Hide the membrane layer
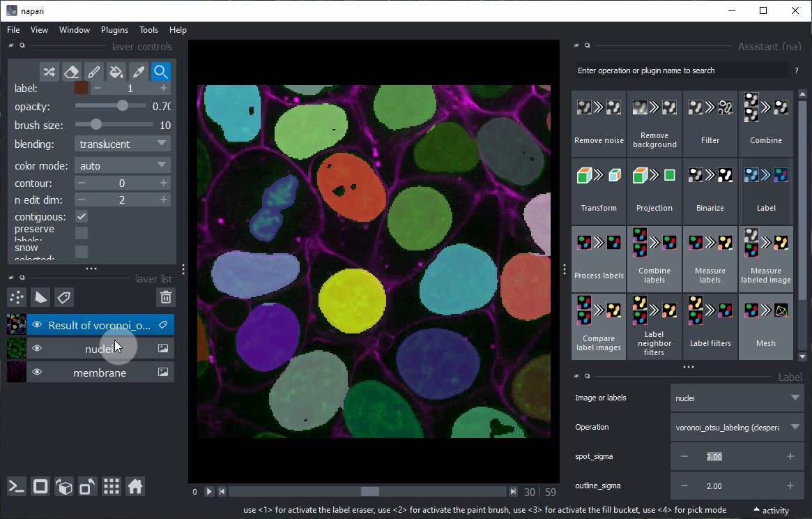 (37, 373)
